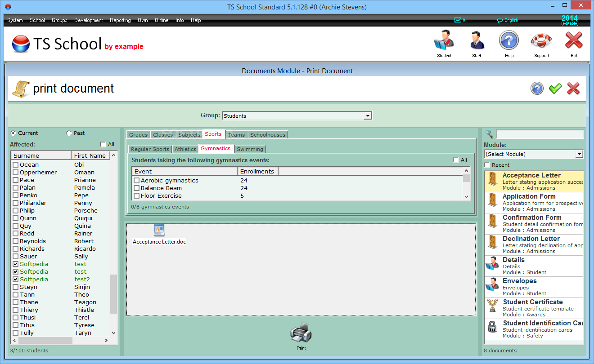Select the Past radio button

[x=69, y=133]
